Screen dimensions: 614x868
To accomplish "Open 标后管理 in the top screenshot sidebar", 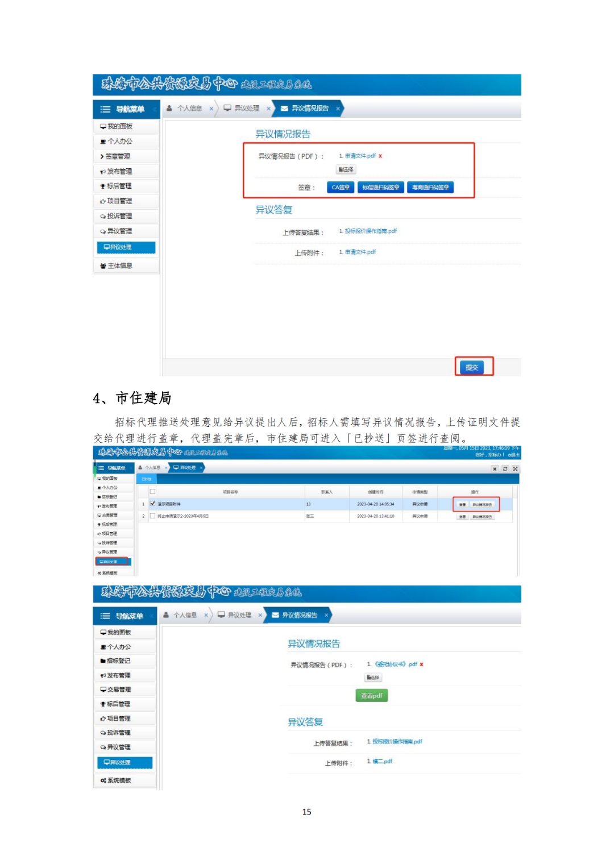I will point(126,186).
